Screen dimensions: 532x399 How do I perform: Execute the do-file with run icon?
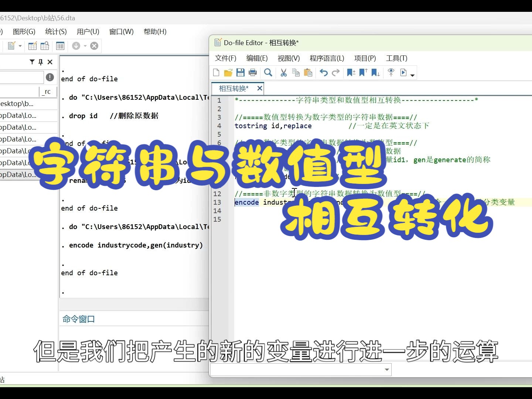pos(403,72)
